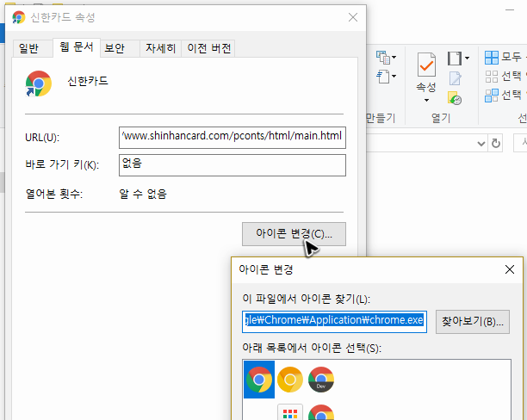Screen dimensions: 527x420
Task: Click the Easy access icon in Explorer ribbon
Action: pos(383,77)
